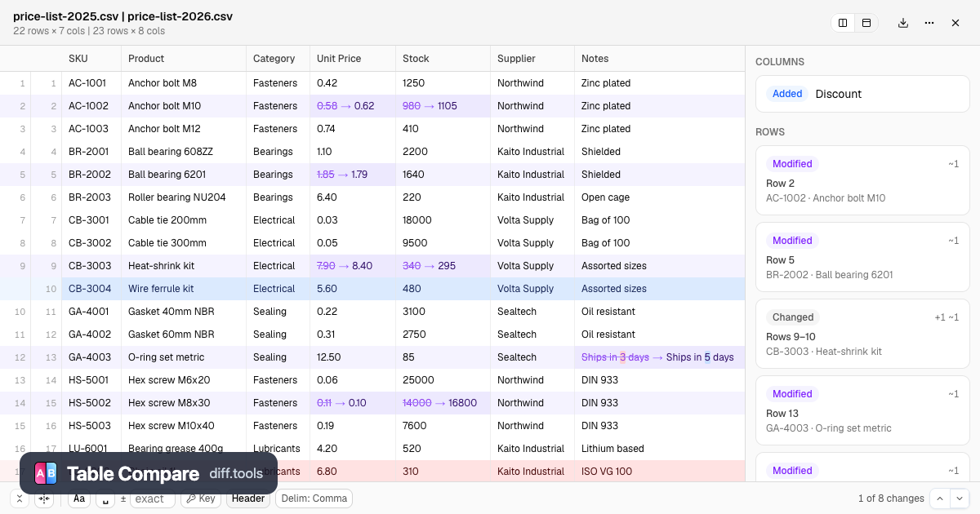Image resolution: width=980 pixels, height=514 pixels.
Task: Click the Category column header
Action: click(278, 59)
